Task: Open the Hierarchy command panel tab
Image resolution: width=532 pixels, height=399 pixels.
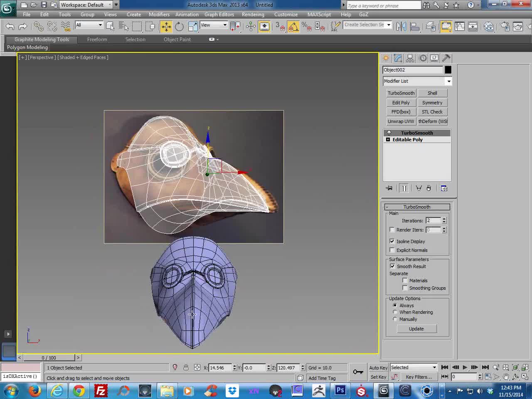Action: pyautogui.click(x=410, y=58)
